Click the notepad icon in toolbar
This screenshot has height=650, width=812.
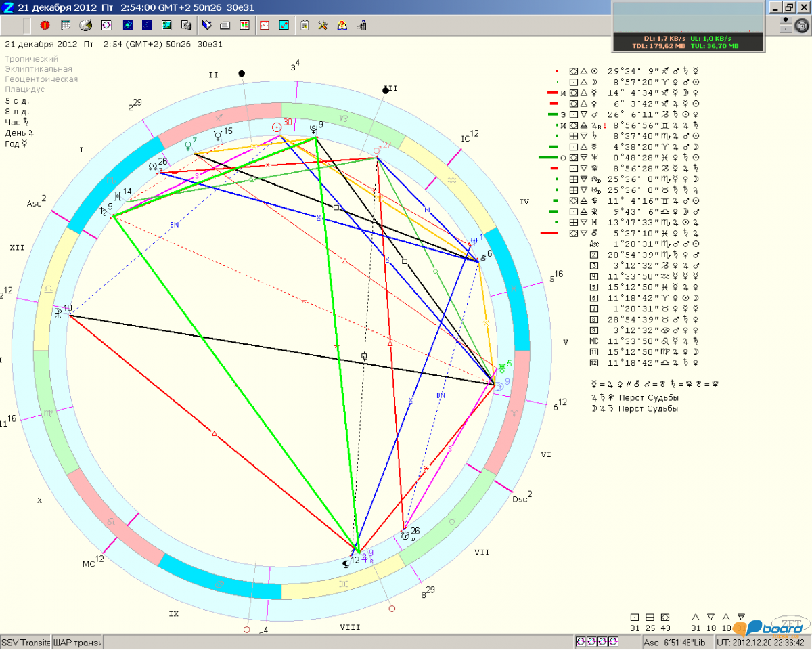coord(304,26)
